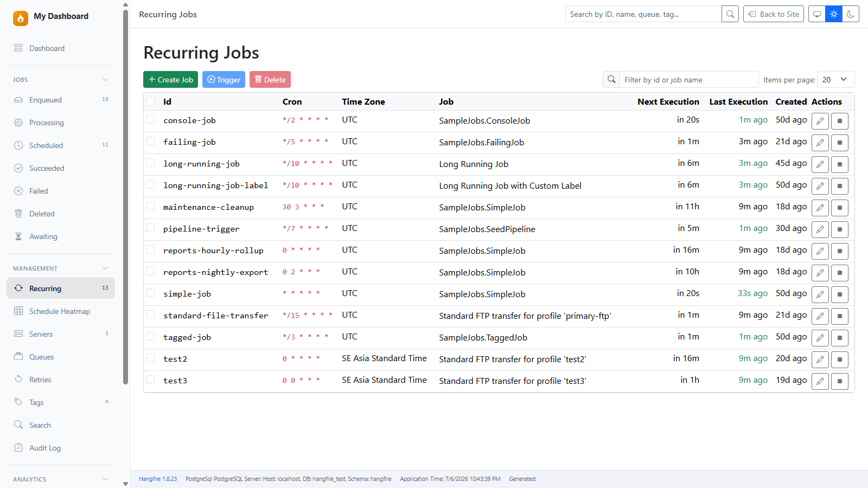Edit simple-job pencil icon
This screenshot has width=868, height=488.
[x=820, y=294]
